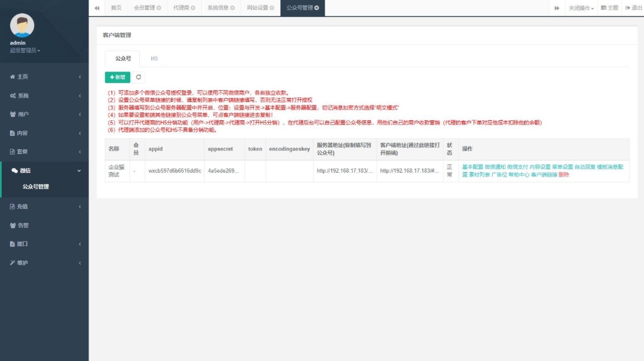Click the file icon beside 接口
Image resolution: width=644 pixels, height=361 pixels.
point(12,244)
